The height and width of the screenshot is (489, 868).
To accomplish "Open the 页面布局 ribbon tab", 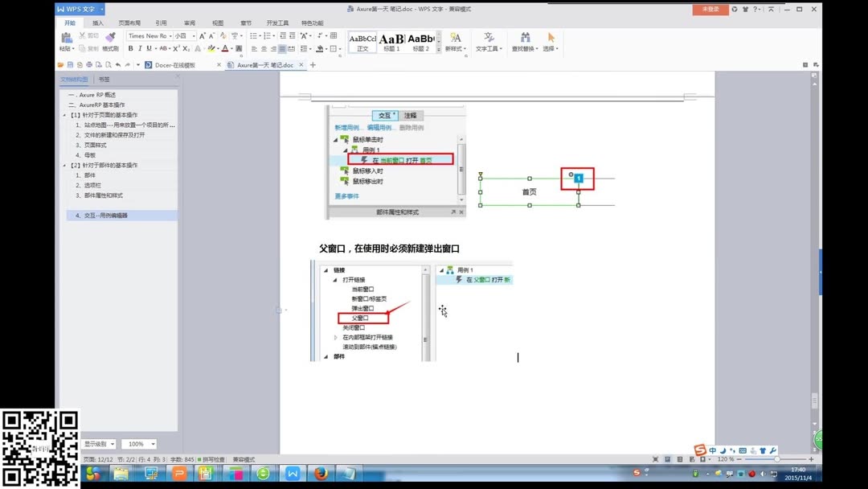I will pos(129,23).
